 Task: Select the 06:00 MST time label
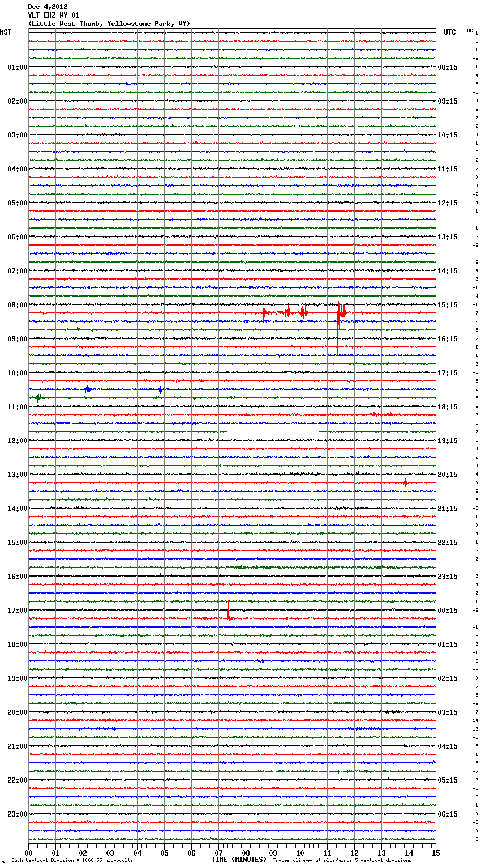point(17,237)
